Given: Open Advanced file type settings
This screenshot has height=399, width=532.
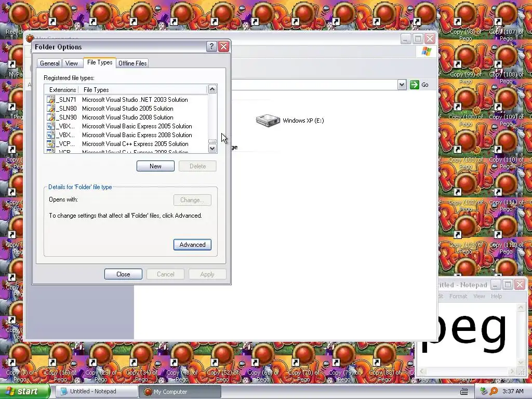Looking at the screenshot, I should [192, 245].
